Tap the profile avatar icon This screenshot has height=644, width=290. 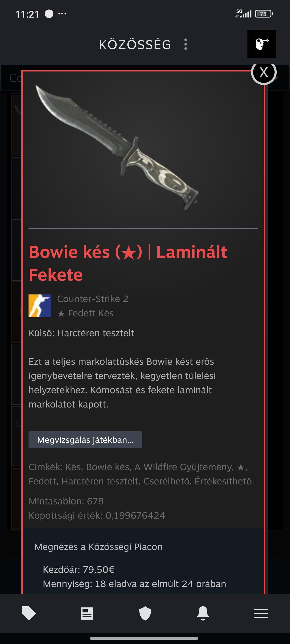click(261, 44)
